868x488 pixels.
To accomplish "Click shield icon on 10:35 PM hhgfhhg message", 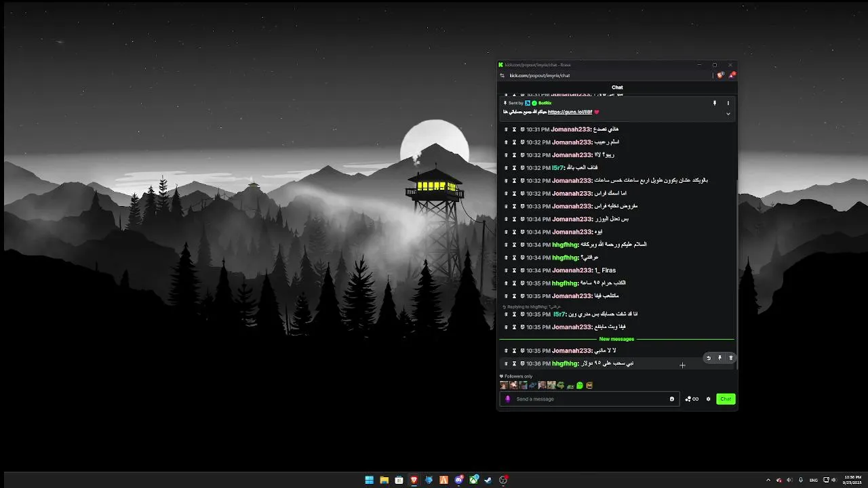I will pos(522,283).
